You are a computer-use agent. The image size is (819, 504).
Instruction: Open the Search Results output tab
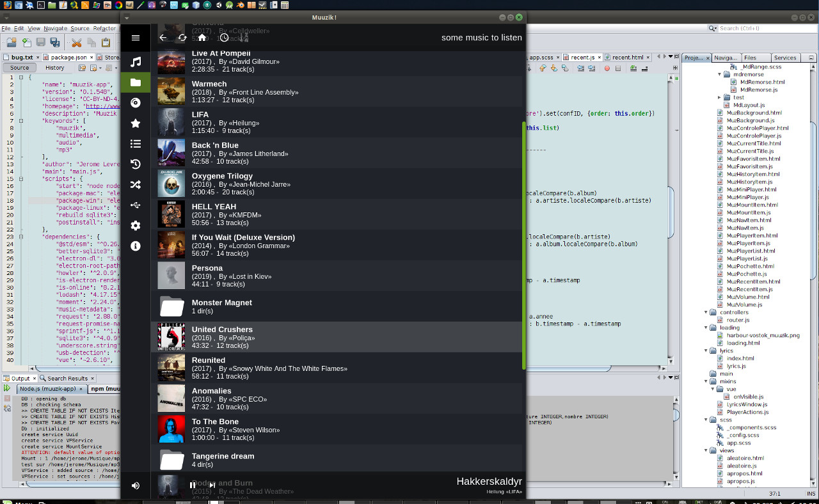(x=67, y=378)
